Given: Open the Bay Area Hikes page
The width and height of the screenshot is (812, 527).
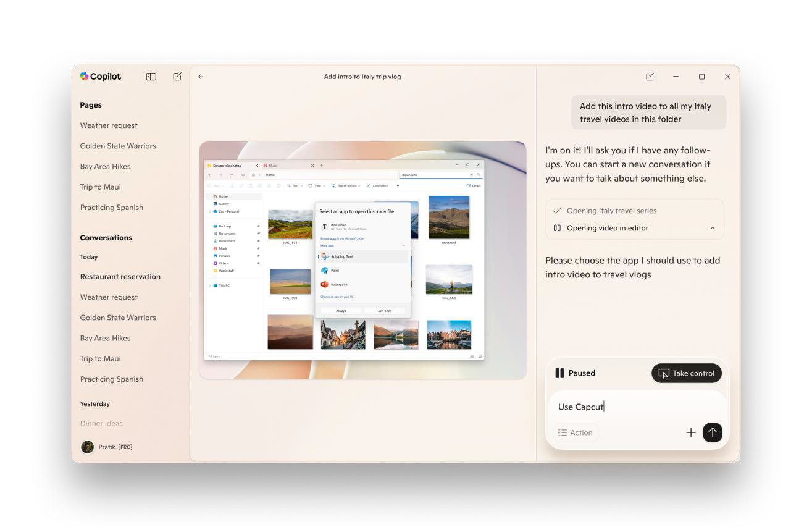Looking at the screenshot, I should click(x=105, y=166).
